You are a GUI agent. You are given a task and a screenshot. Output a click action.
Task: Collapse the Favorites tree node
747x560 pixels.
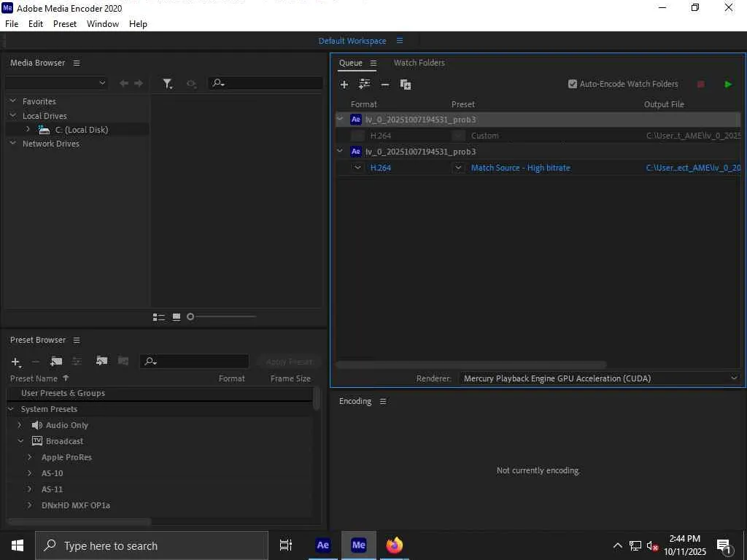coord(13,101)
